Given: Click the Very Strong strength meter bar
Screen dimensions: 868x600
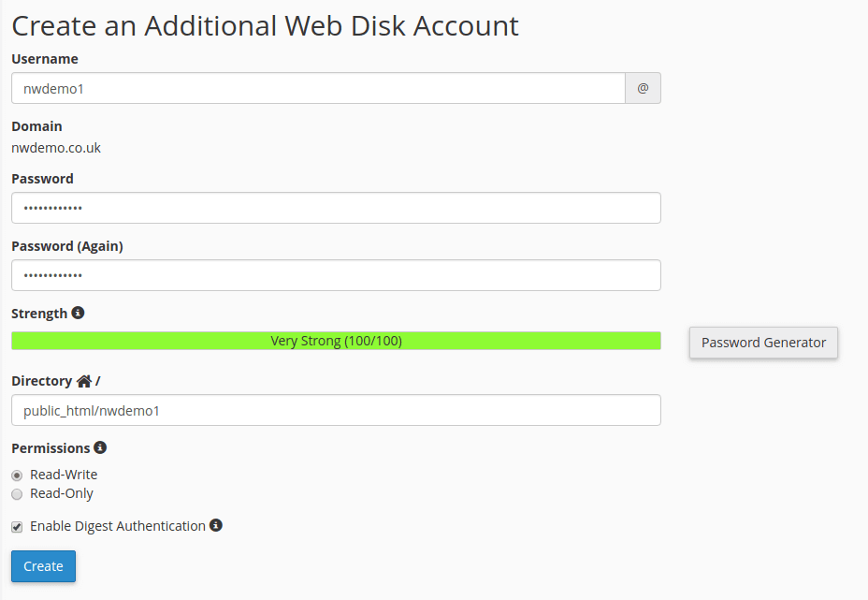Looking at the screenshot, I should point(336,341).
